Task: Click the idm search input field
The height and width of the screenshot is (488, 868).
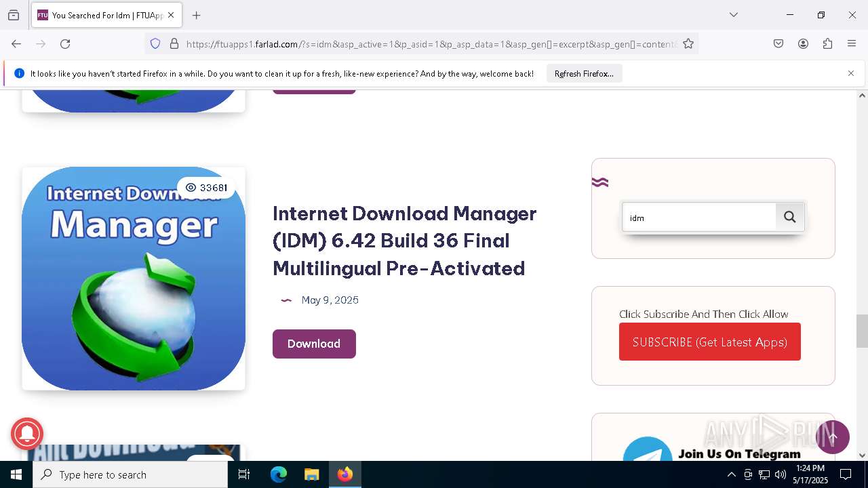Action: click(x=699, y=218)
